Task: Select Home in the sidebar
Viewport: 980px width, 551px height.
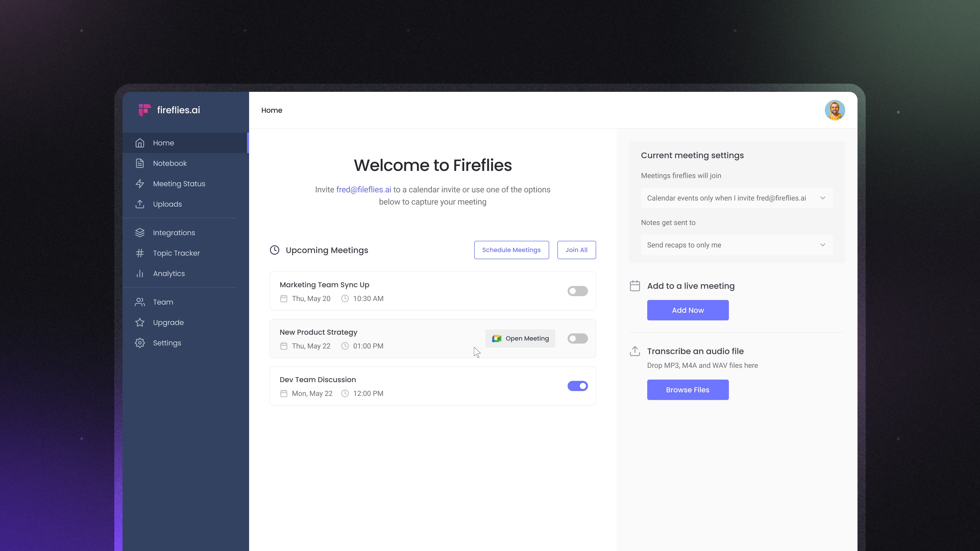Action: 164,143
